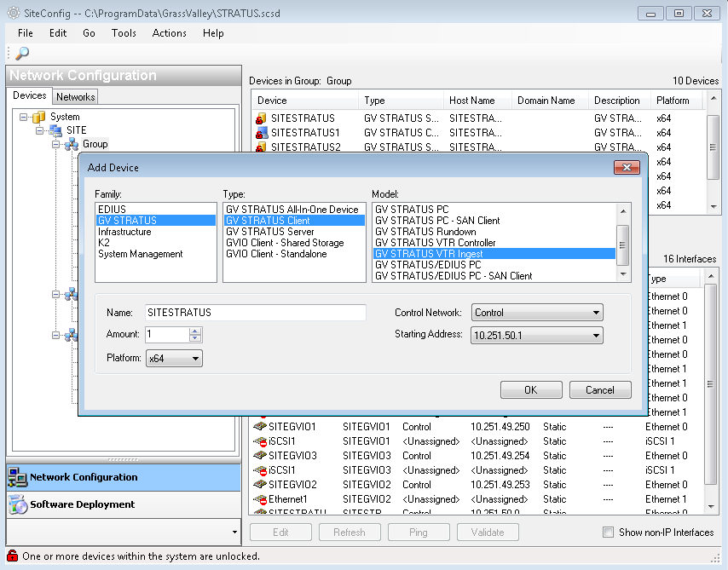Image resolution: width=728 pixels, height=570 pixels.
Task: Click the SITE network icon in tree
Action: (x=55, y=131)
